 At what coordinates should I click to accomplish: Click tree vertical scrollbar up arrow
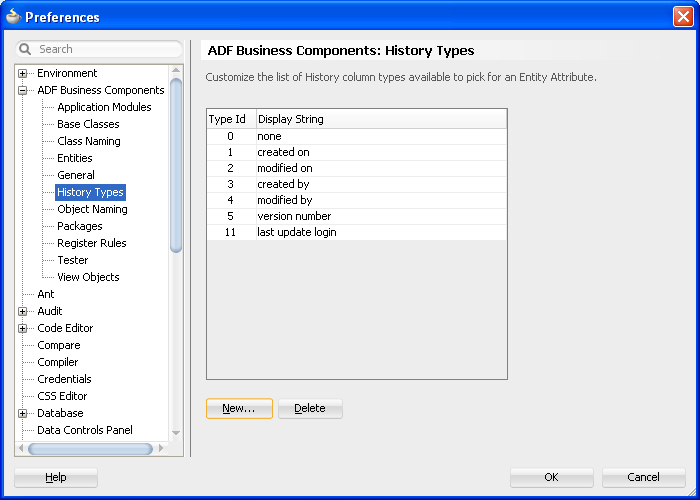[x=176, y=70]
